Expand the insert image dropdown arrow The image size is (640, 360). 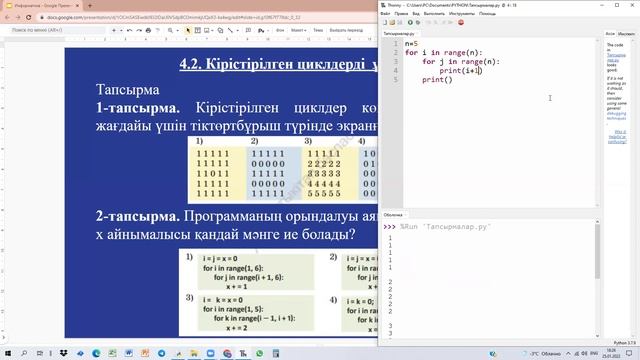point(213,30)
